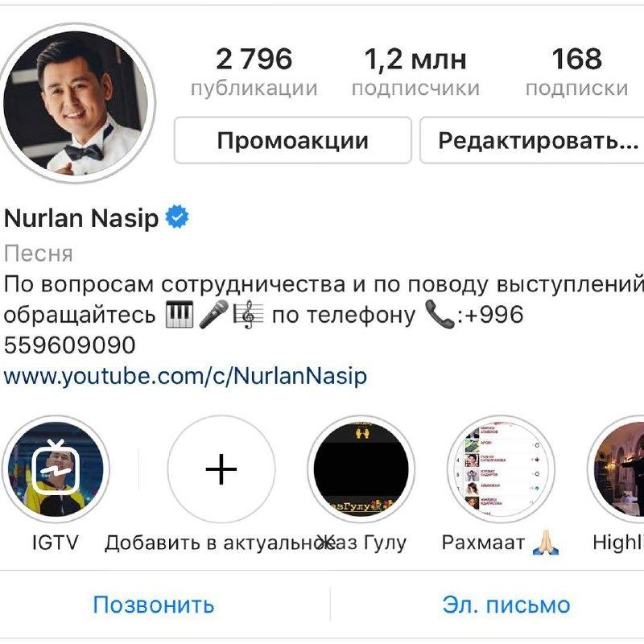Viewport: 644px width, 644px height.
Task: View the 2 796 публикации count
Action: (254, 72)
